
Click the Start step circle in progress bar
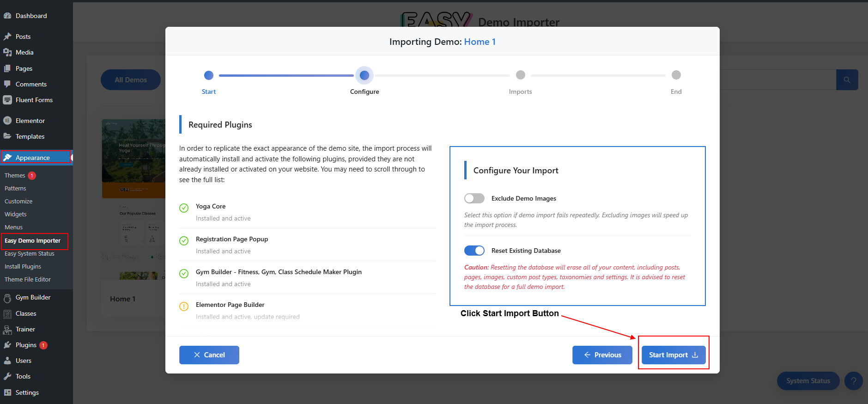click(x=209, y=75)
